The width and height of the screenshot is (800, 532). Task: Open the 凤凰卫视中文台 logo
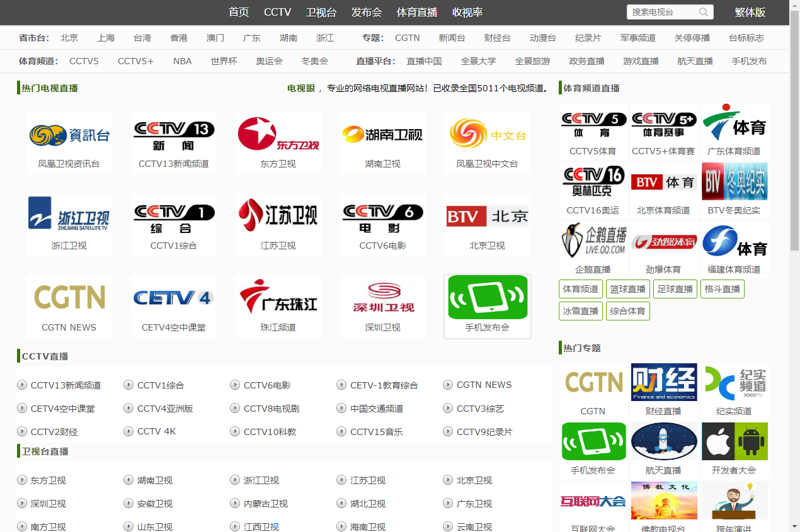pyautogui.click(x=487, y=135)
